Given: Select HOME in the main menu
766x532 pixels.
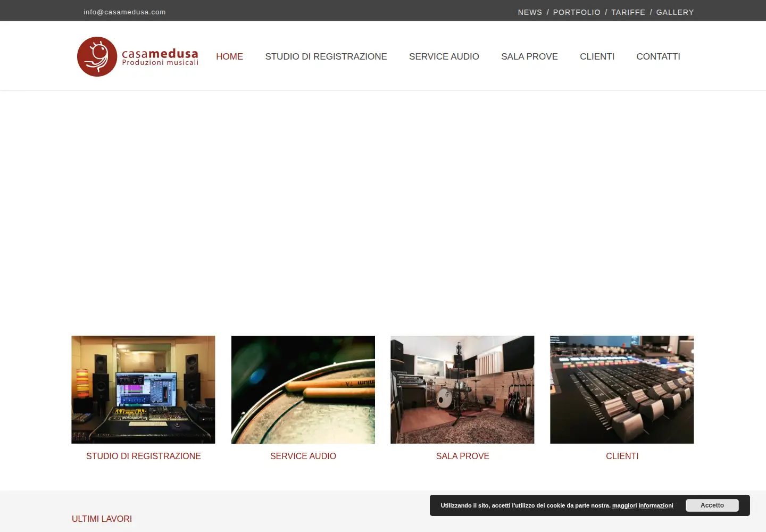Looking at the screenshot, I should [x=229, y=56].
